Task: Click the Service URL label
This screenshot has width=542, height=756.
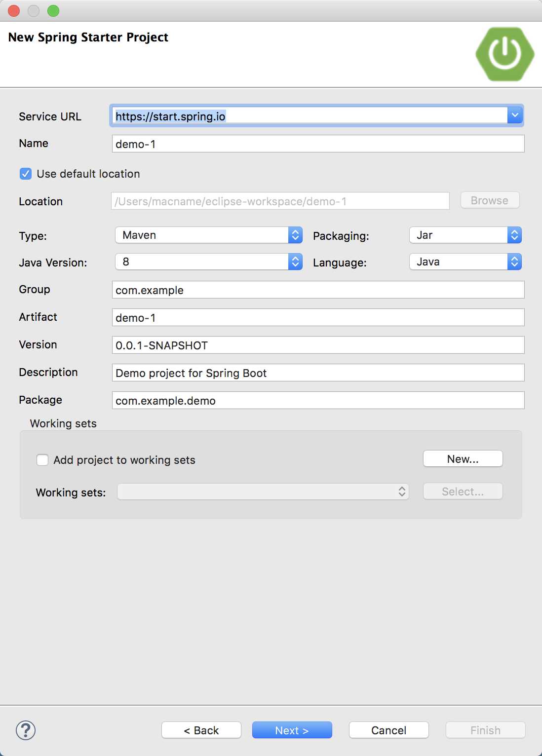Action: 50,116
